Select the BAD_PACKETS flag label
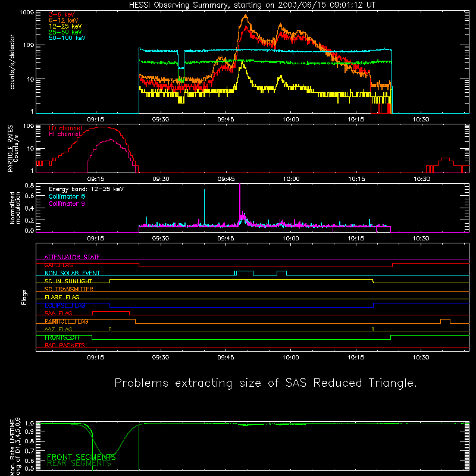The image size is (476, 476). tap(65, 346)
